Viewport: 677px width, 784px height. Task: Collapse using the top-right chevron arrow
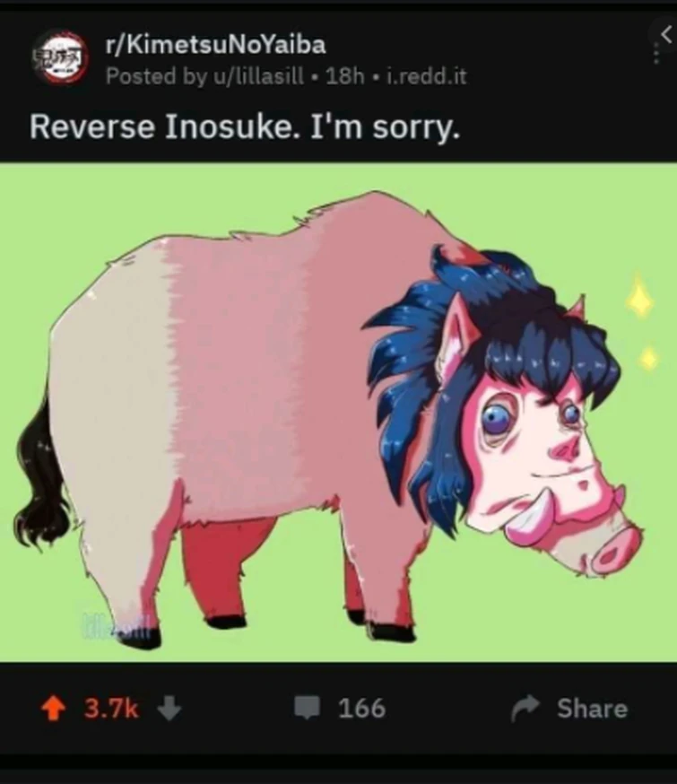coord(666,34)
